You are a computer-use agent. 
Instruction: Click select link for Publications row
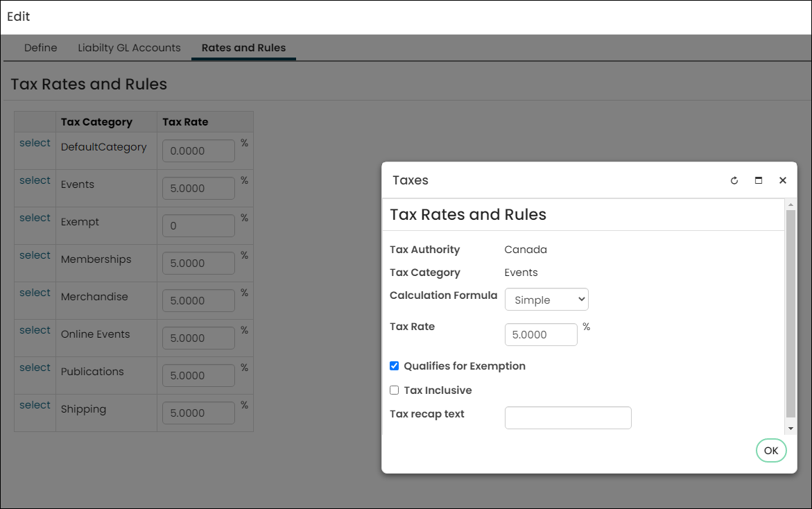tap(35, 367)
